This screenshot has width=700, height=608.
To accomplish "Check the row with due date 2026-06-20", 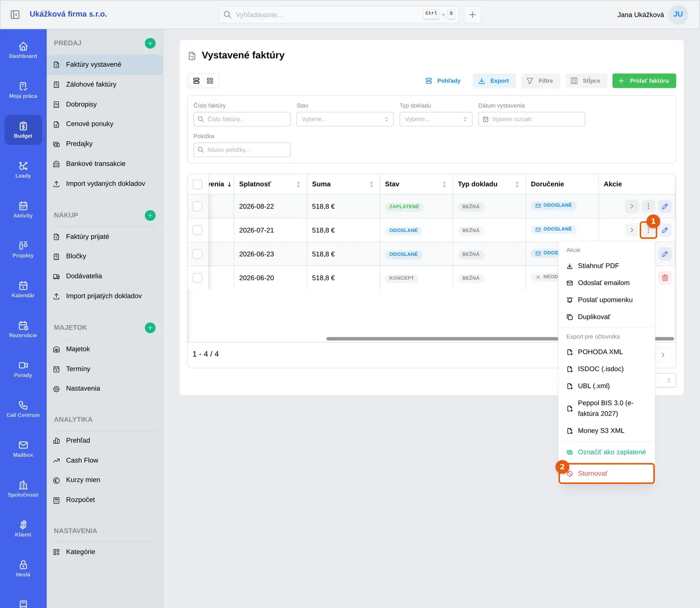I will (198, 278).
